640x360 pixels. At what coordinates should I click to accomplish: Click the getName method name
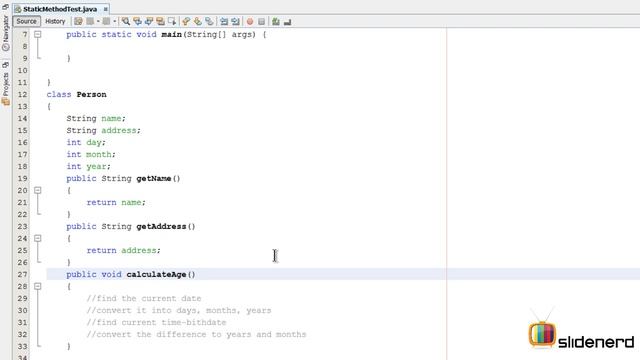coord(153,178)
